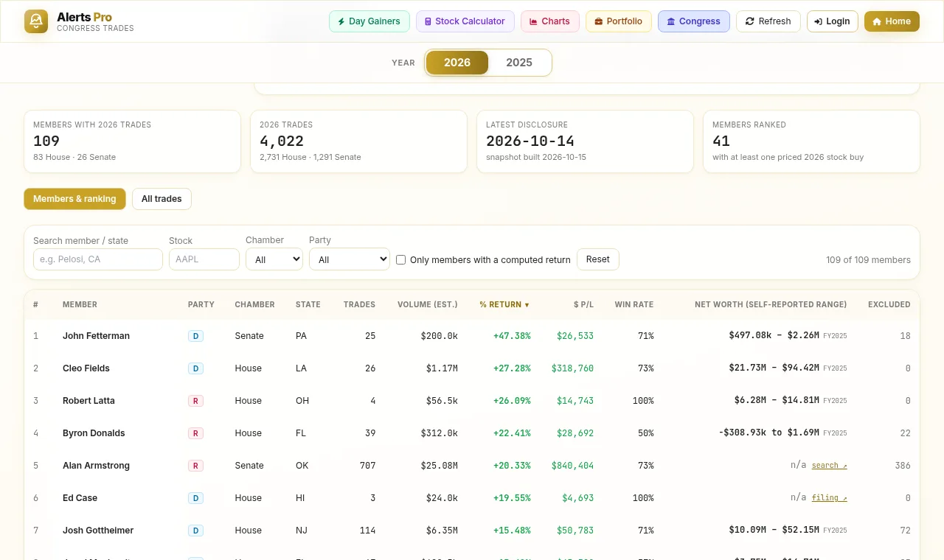Go to the Charts page
Viewport: 944px width, 560px height.
tap(550, 21)
